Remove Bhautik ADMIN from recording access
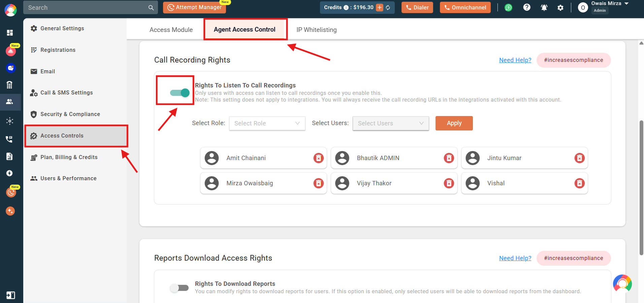This screenshot has height=303, width=644. click(449, 158)
